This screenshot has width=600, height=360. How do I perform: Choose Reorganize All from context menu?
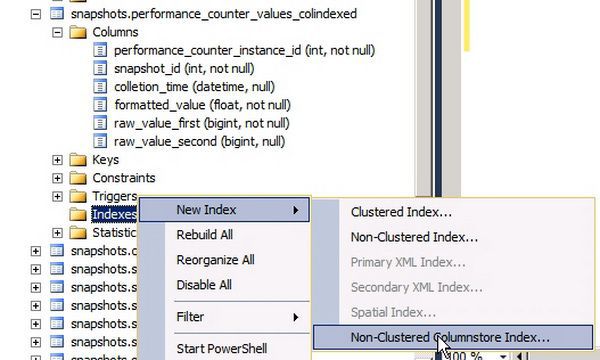215,260
